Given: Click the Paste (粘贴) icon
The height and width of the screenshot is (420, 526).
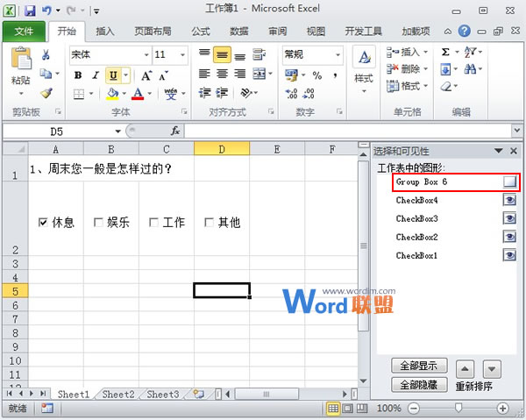Looking at the screenshot, I should (x=20, y=61).
